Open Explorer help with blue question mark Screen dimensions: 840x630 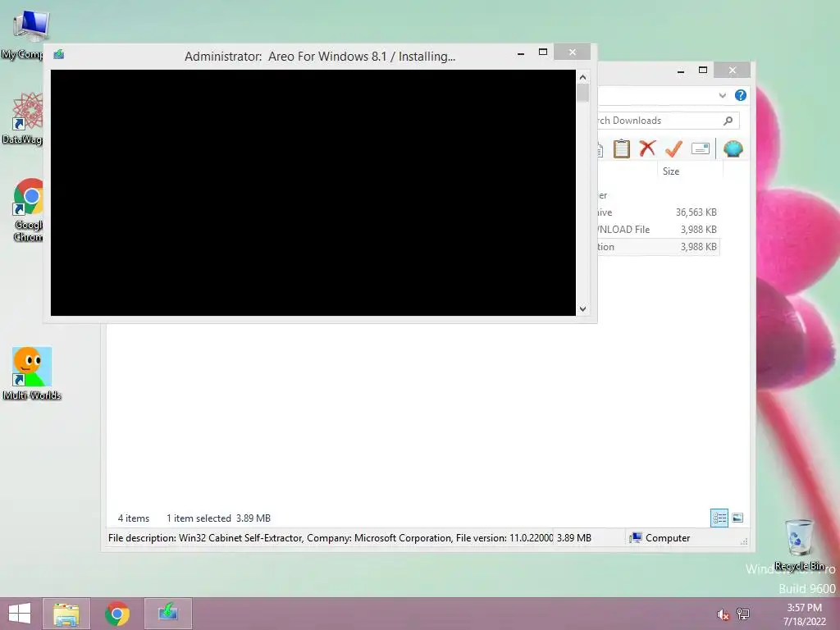tap(741, 95)
